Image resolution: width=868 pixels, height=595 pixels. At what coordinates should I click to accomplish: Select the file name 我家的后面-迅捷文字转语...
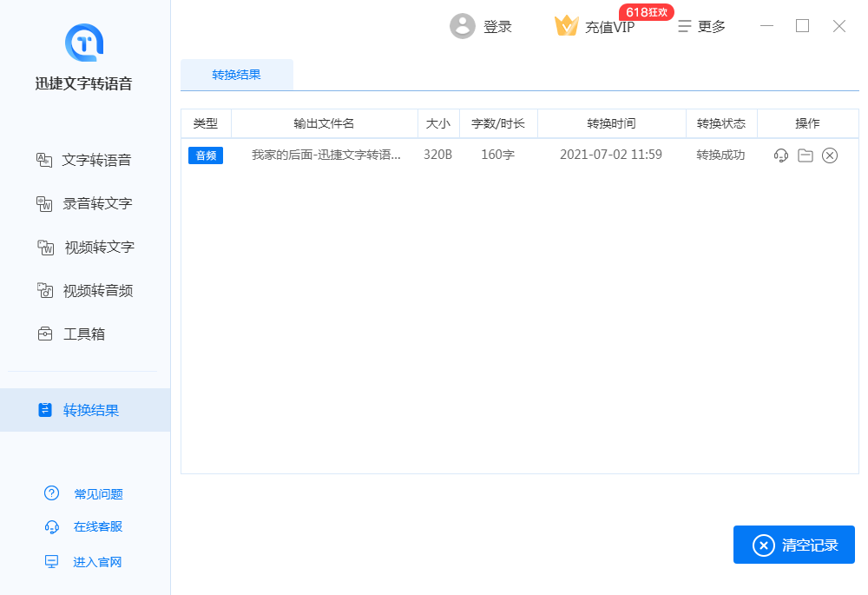tap(326, 155)
